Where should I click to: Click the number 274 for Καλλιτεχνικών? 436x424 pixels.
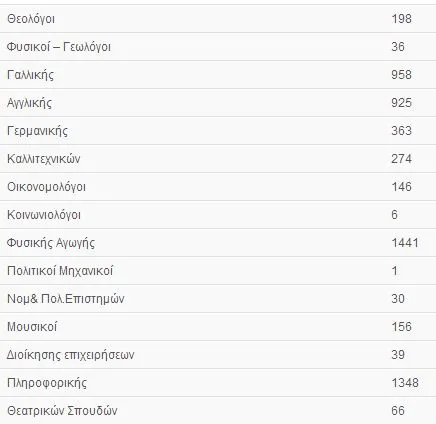(x=401, y=159)
